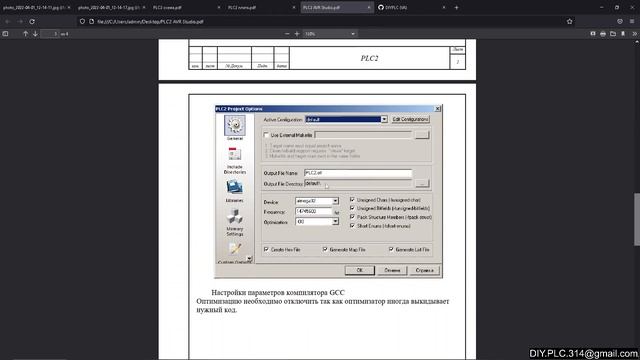The height and width of the screenshot is (360, 640).
Task: Open the Device dropdown
Action: coord(335,201)
